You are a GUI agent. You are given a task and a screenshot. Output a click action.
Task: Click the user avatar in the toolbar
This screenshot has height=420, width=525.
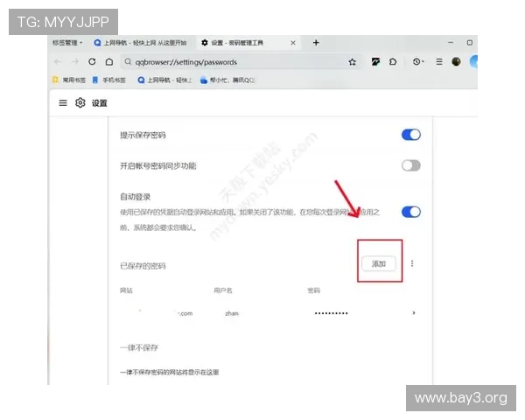click(456, 61)
